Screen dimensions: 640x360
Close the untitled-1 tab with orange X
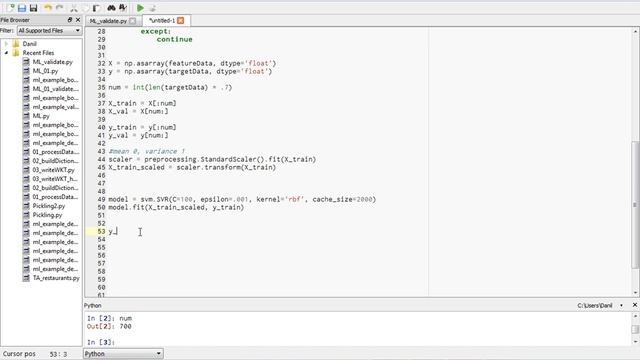point(180,20)
